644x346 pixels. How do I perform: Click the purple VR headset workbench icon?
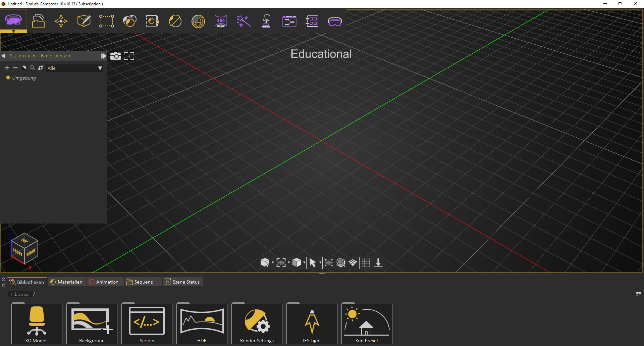point(13,20)
